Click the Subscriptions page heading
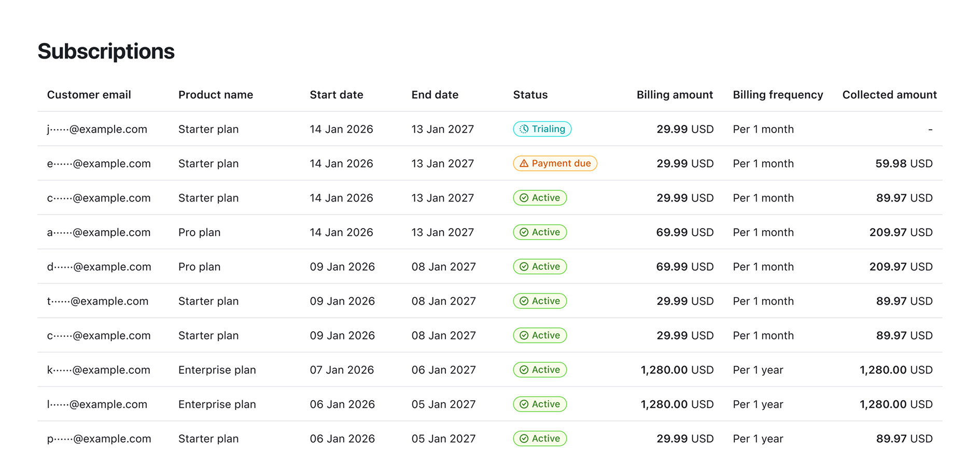 pyautogui.click(x=106, y=51)
